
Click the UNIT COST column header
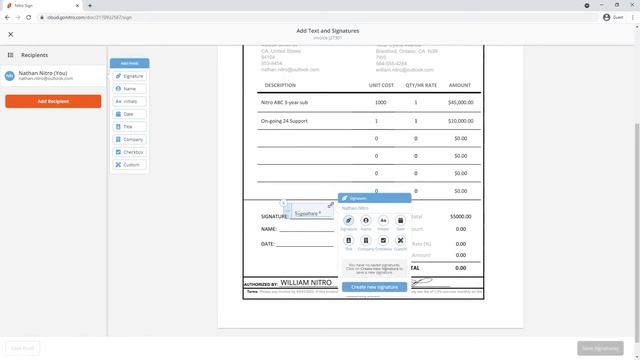coord(381,85)
